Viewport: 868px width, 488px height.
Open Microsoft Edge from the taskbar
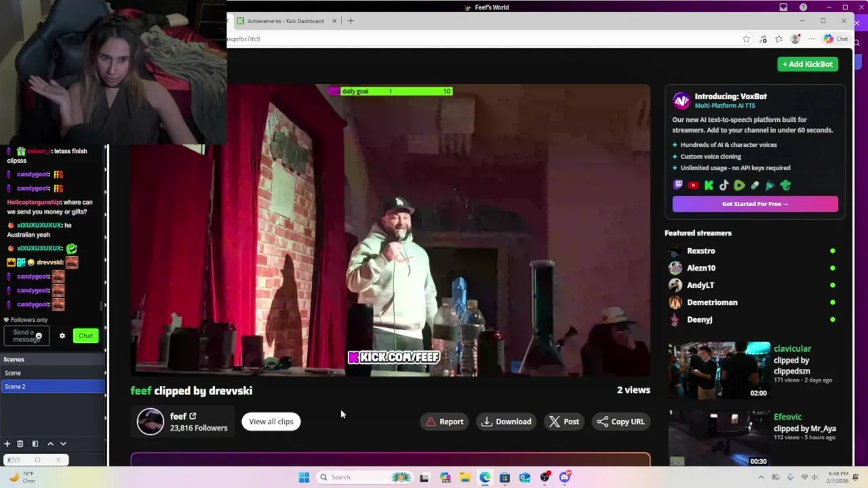485,477
